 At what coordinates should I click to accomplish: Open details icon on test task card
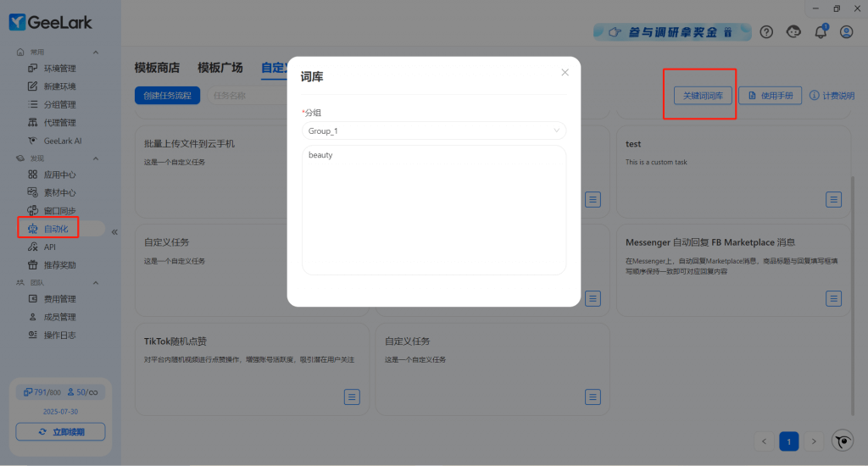[834, 199]
